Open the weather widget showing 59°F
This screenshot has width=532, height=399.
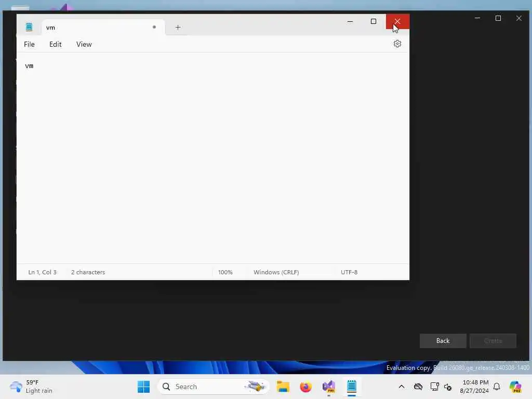coord(31,387)
